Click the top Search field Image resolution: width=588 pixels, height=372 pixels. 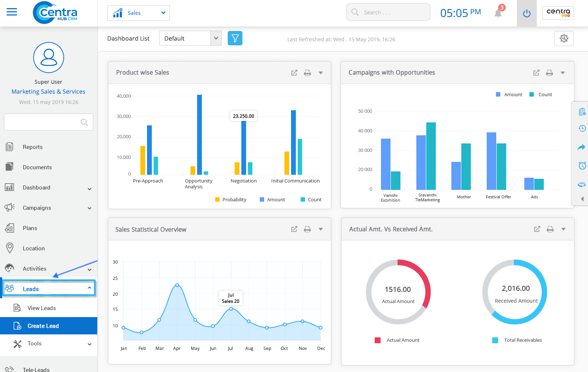click(388, 12)
